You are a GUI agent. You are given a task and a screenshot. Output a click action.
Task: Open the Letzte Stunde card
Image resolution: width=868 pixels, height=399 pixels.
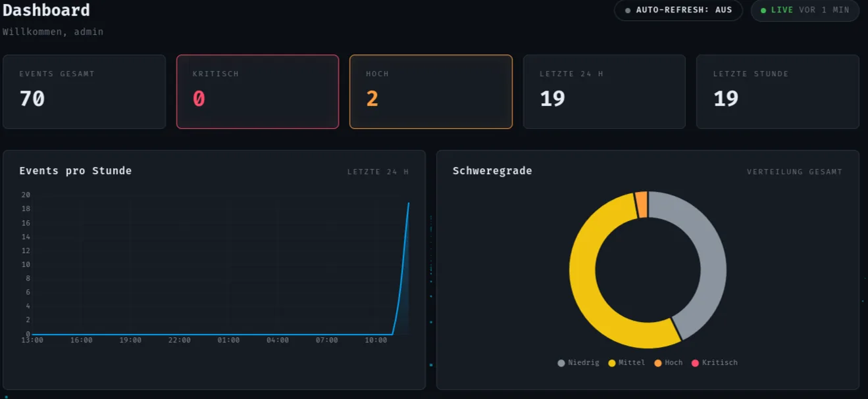(x=778, y=91)
